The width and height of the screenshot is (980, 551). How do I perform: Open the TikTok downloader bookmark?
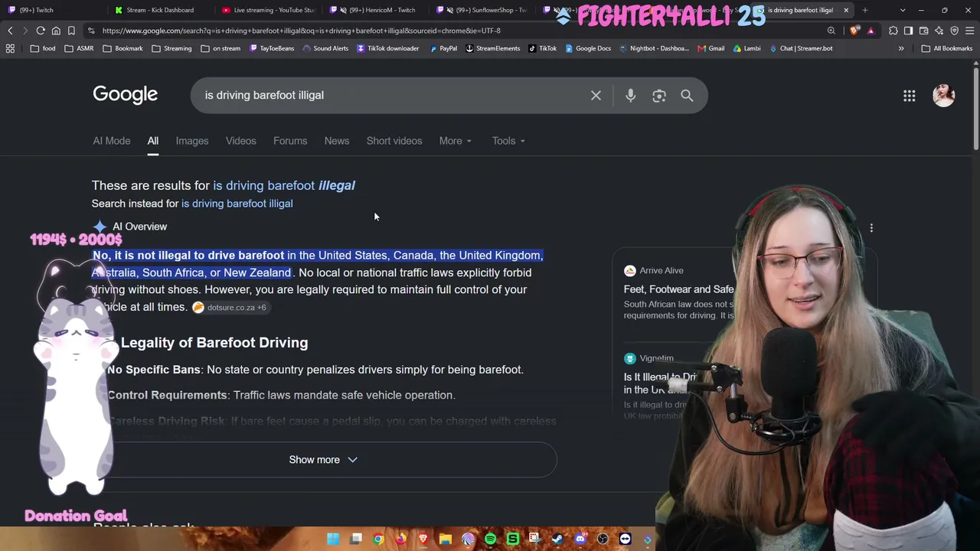click(388, 48)
